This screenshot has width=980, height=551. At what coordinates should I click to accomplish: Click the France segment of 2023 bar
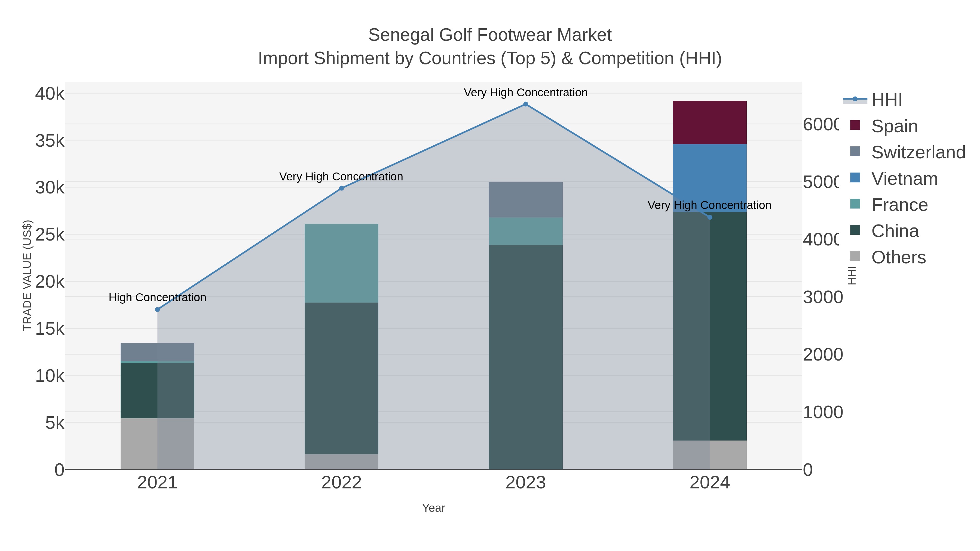(x=526, y=231)
